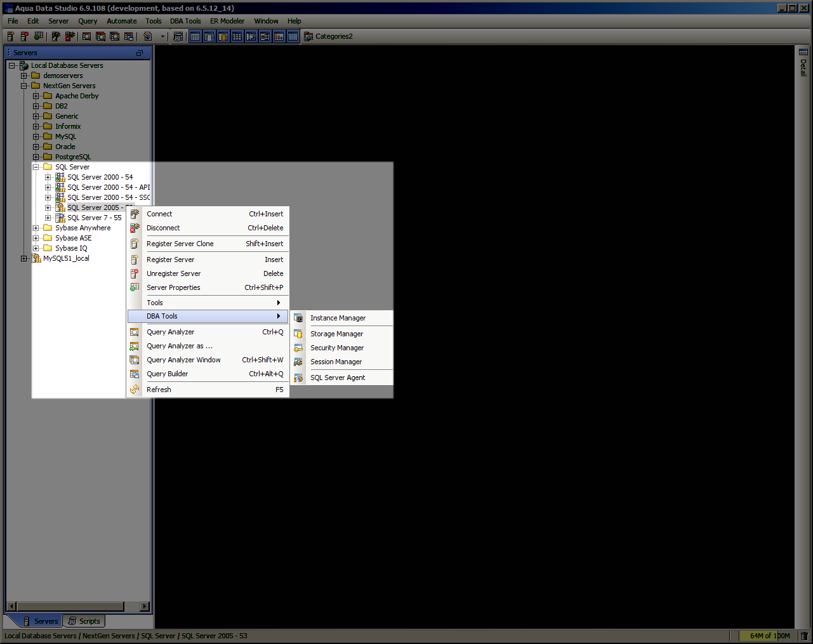Choose Connect from the context menu

pos(208,214)
